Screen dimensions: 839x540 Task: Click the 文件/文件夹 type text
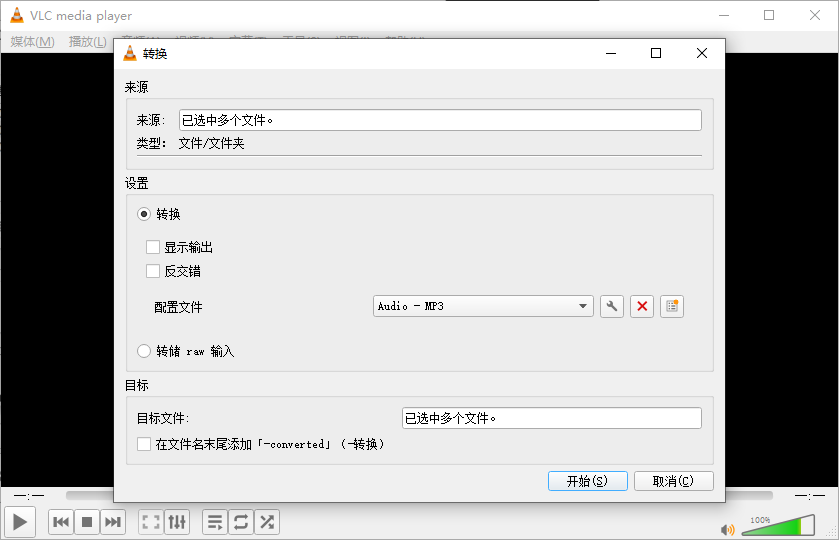[211, 143]
